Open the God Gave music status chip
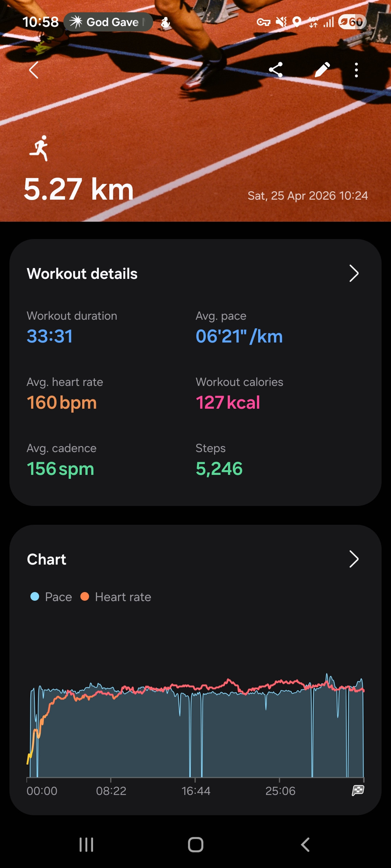 (108, 22)
